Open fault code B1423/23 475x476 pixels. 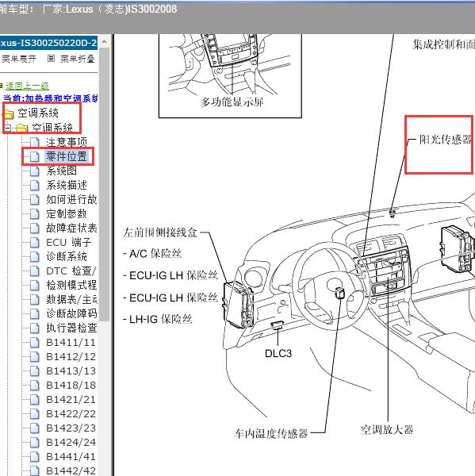tap(71, 428)
